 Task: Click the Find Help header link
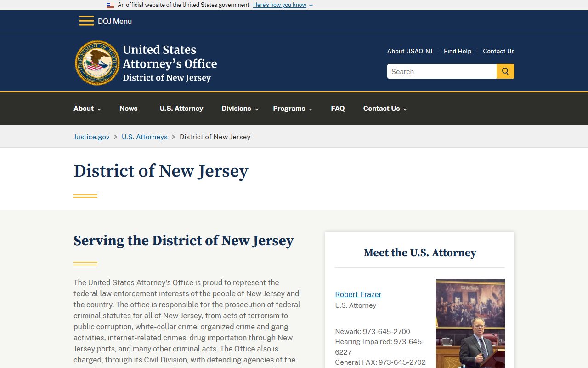pos(458,51)
